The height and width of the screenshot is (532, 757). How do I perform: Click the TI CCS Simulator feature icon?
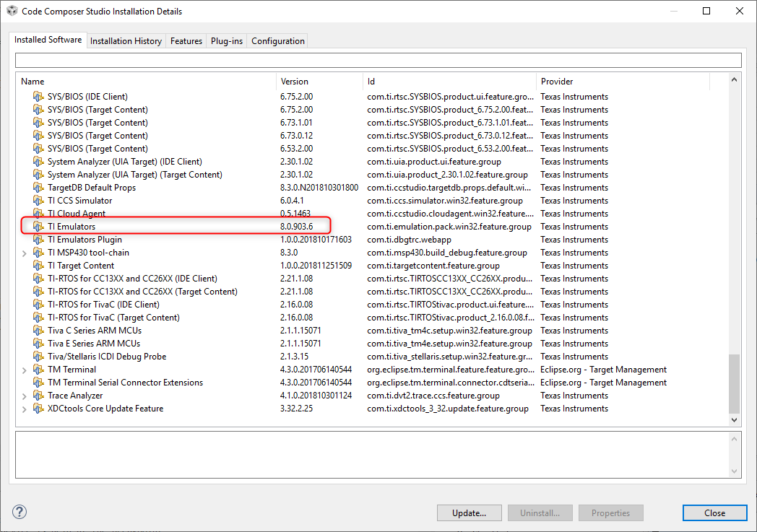tap(38, 201)
